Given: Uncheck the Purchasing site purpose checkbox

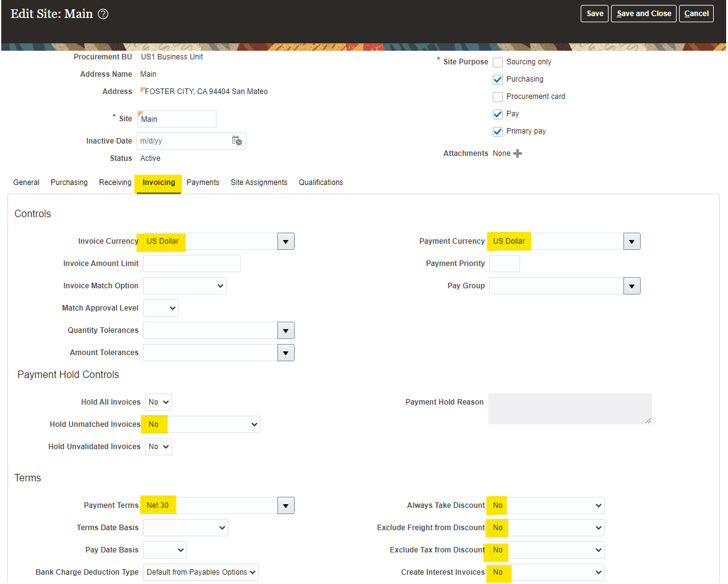Looking at the screenshot, I should pyautogui.click(x=498, y=80).
